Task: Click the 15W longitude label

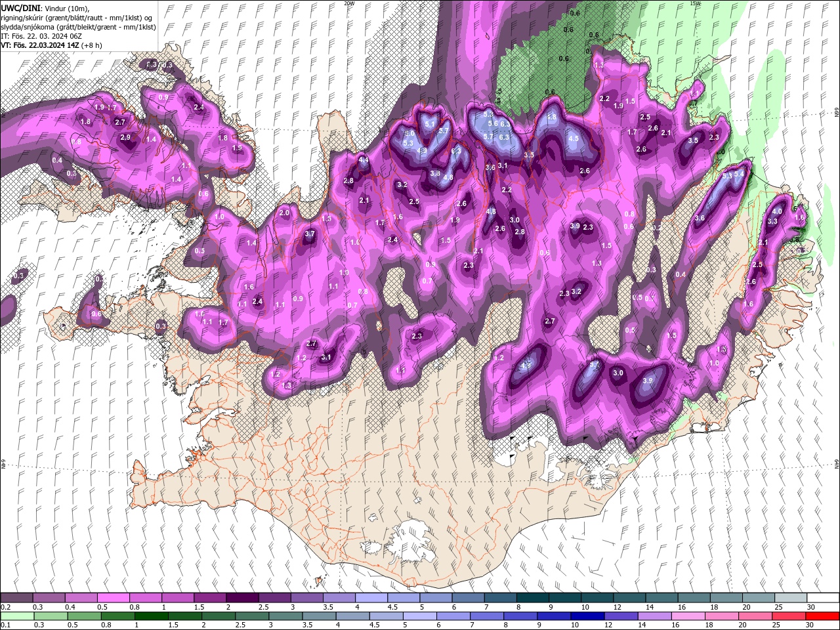Action: pos(695,3)
